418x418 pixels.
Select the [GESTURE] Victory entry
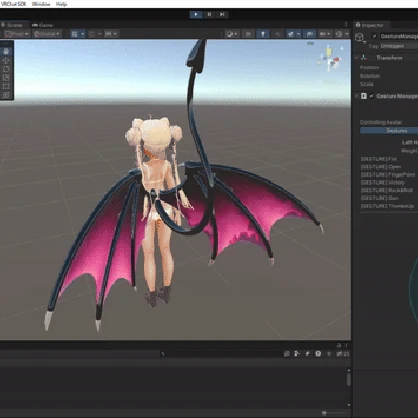[x=383, y=182]
